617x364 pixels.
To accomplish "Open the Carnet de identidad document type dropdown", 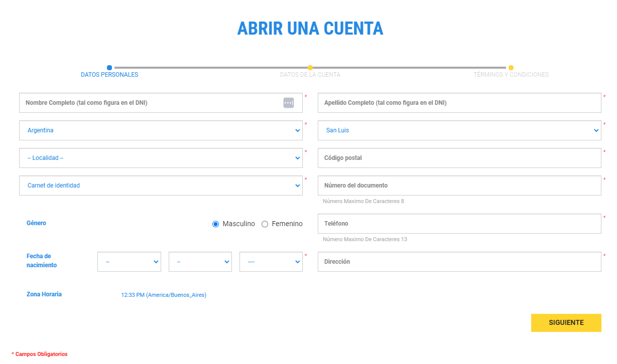I will tap(161, 185).
